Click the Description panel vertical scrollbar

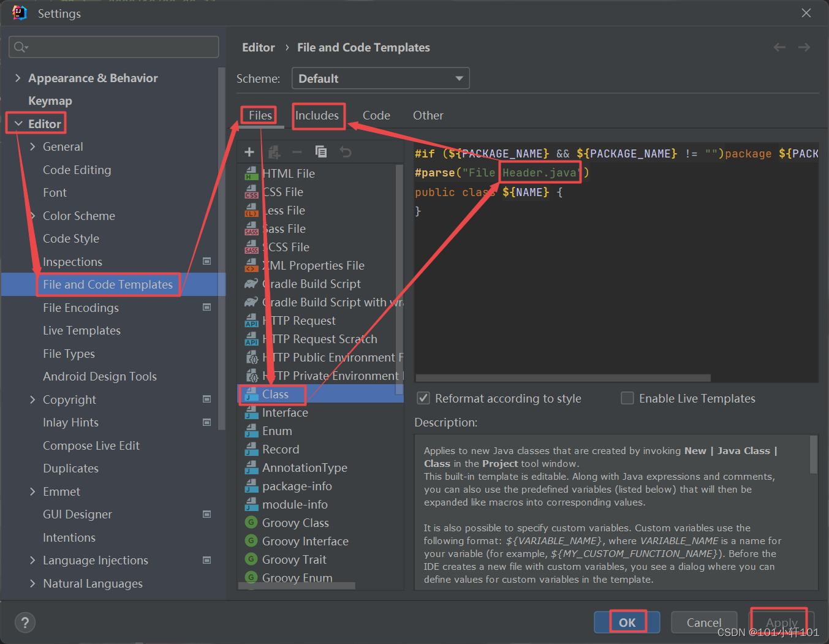(x=814, y=454)
